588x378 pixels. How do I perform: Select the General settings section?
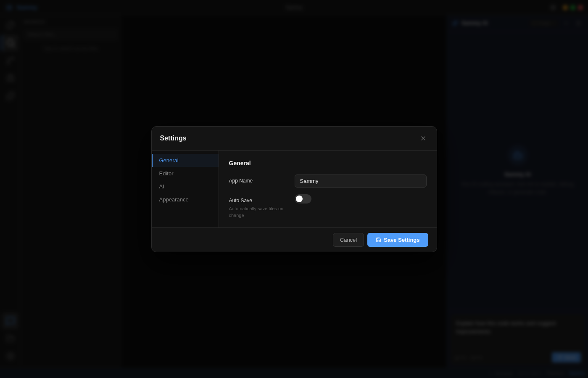pos(169,160)
